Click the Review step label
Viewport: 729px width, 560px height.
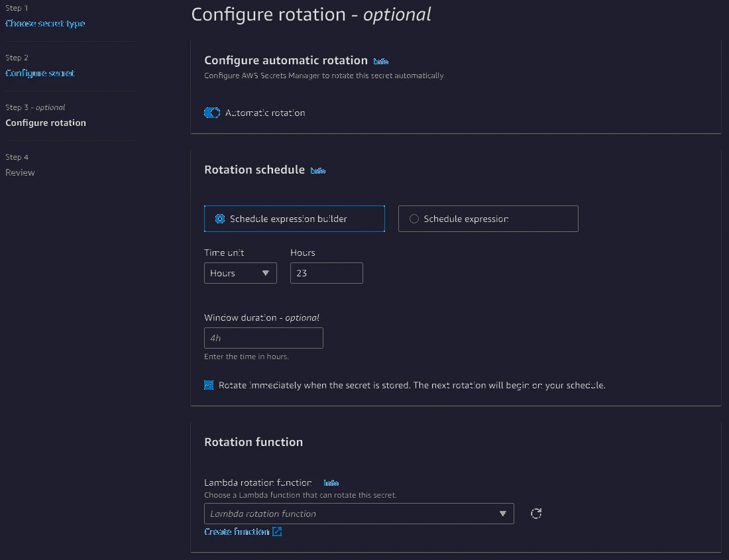(x=20, y=172)
